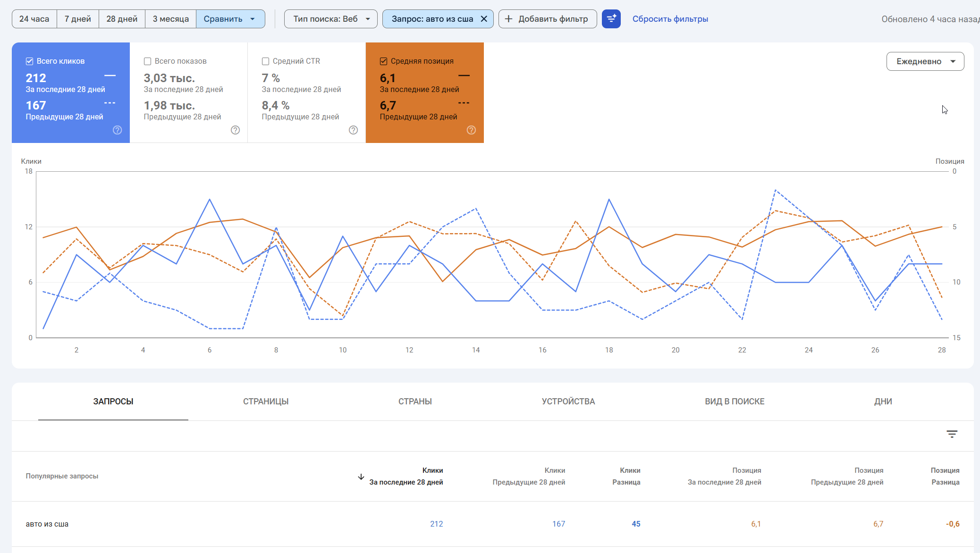Switch to the УСТРОЙСТВА tab
The width and height of the screenshot is (980, 553).
(x=568, y=402)
